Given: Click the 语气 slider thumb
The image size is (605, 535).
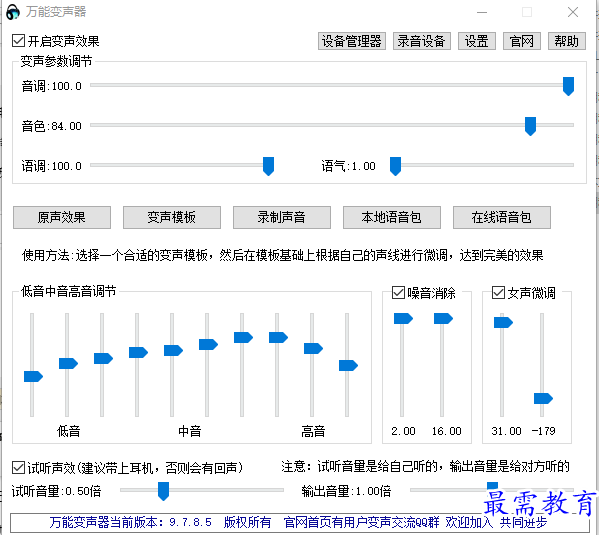Looking at the screenshot, I should [395, 166].
